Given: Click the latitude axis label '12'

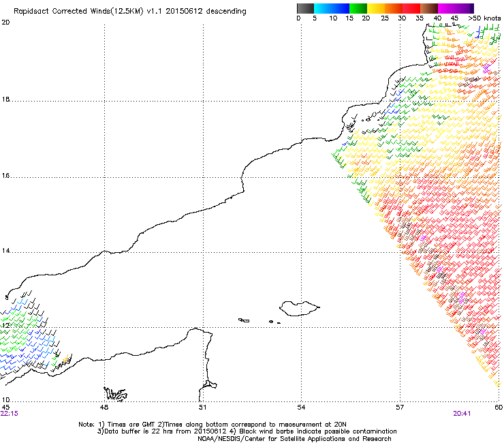Looking at the screenshot, I should tap(5, 326).
